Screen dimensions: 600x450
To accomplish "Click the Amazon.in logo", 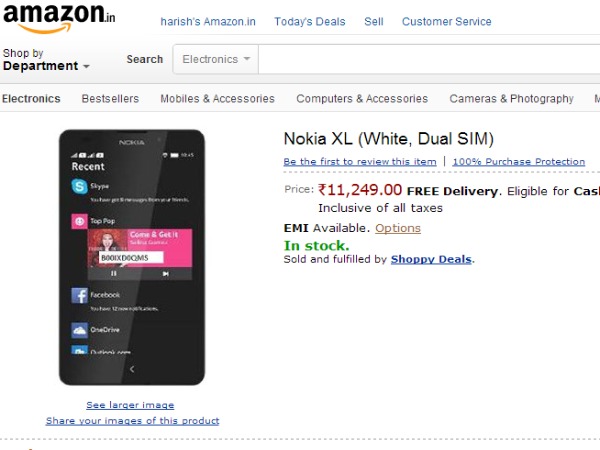I will [x=58, y=19].
